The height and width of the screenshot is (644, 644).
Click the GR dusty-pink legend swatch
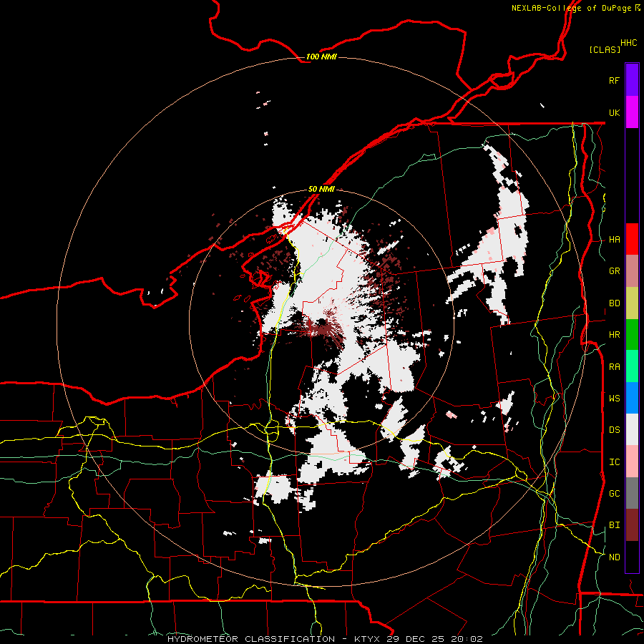(632, 270)
